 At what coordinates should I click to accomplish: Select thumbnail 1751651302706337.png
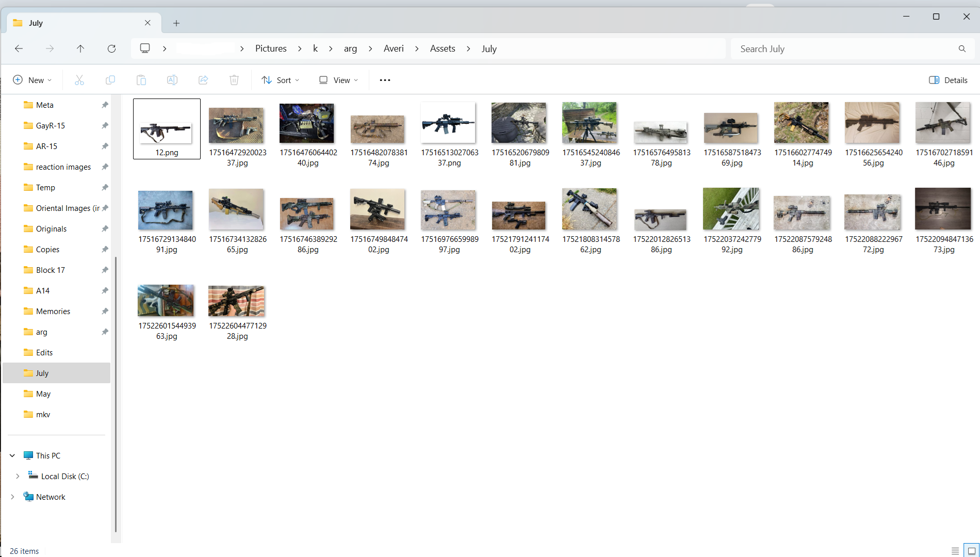click(x=449, y=124)
